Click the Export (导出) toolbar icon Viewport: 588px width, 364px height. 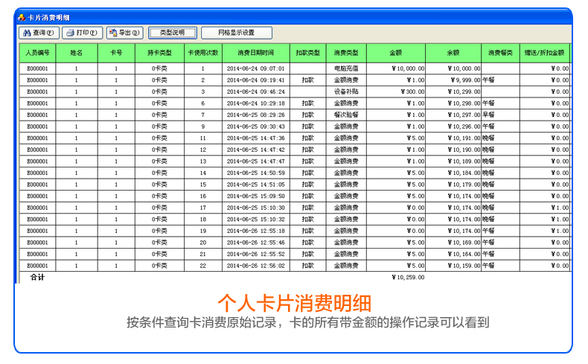coord(113,33)
